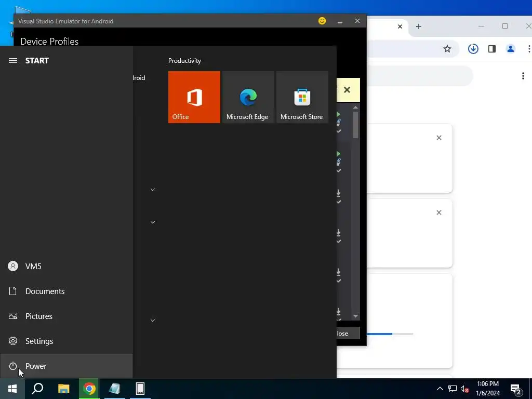
Task: Open Settings from the Start sidebar
Action: [66, 341]
